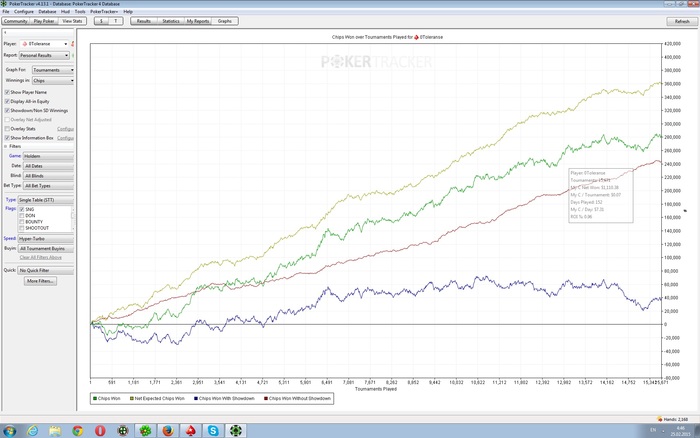The width and height of the screenshot is (700, 438).
Task: Open the Database menu
Action: (47, 12)
